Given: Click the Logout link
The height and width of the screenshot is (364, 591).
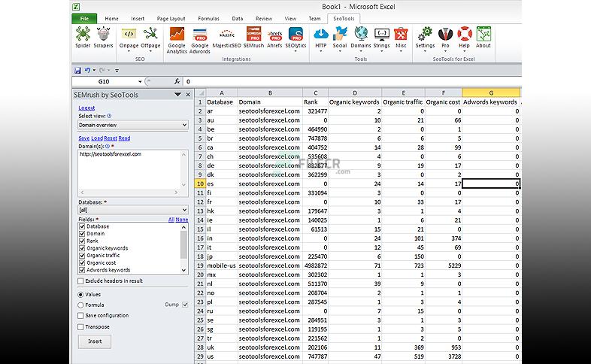Looking at the screenshot, I should [x=86, y=108].
